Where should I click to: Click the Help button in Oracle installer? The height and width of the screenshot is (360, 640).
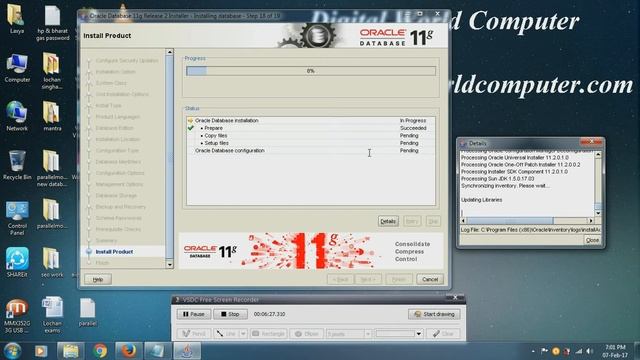pos(98,279)
